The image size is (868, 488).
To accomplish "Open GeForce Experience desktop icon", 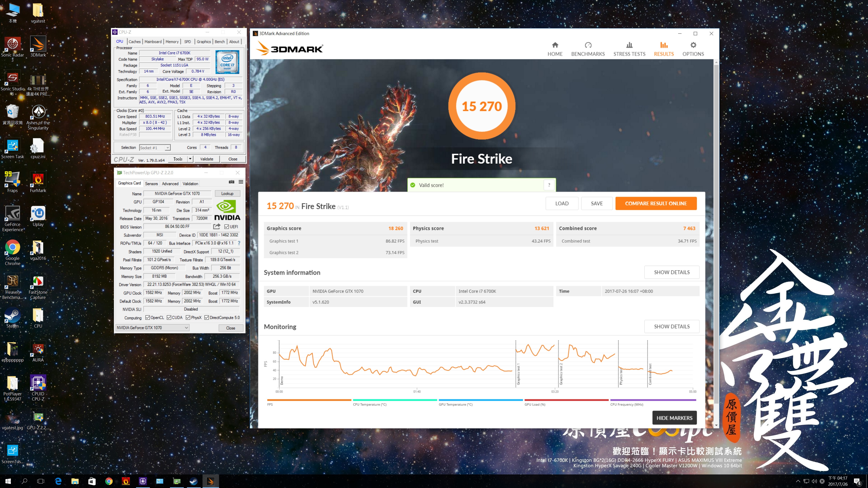I will [12, 218].
